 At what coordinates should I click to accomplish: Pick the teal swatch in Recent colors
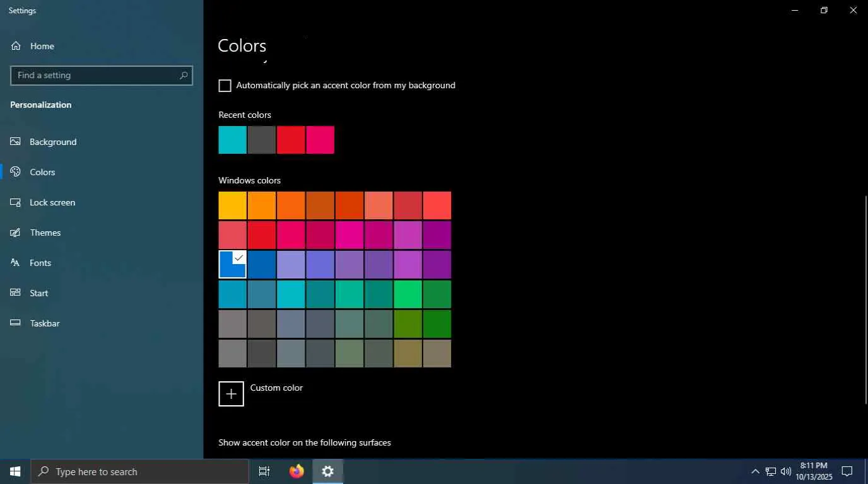coord(233,140)
